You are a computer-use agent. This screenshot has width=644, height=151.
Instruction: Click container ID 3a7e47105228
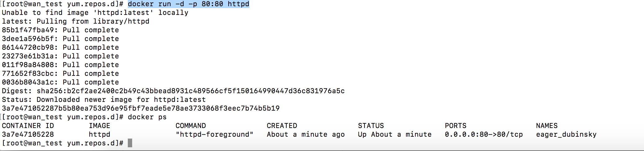[28, 135]
